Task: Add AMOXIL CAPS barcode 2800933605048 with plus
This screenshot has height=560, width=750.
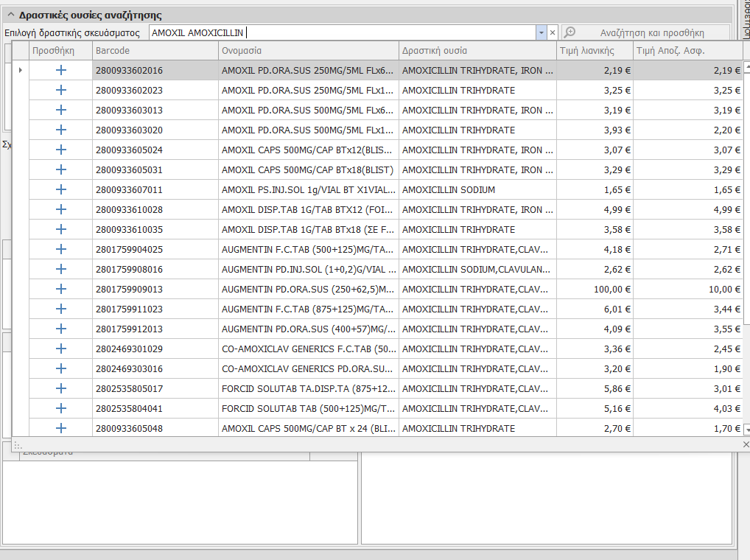Action: (x=60, y=428)
